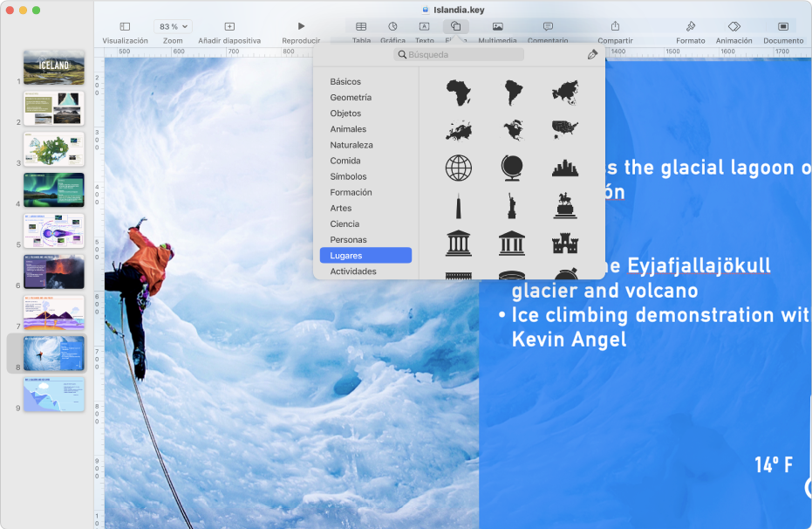Image resolution: width=812 pixels, height=529 pixels.
Task: Add a text box with Texto icon
Action: tap(424, 26)
